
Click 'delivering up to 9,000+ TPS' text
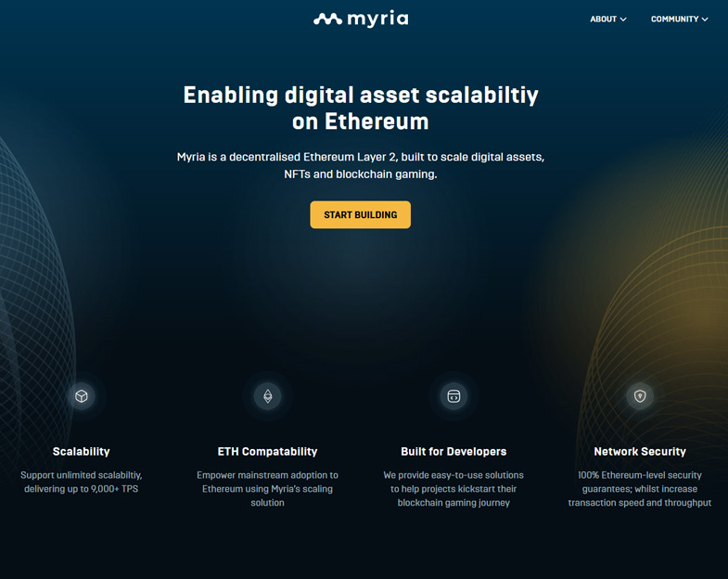click(82, 489)
